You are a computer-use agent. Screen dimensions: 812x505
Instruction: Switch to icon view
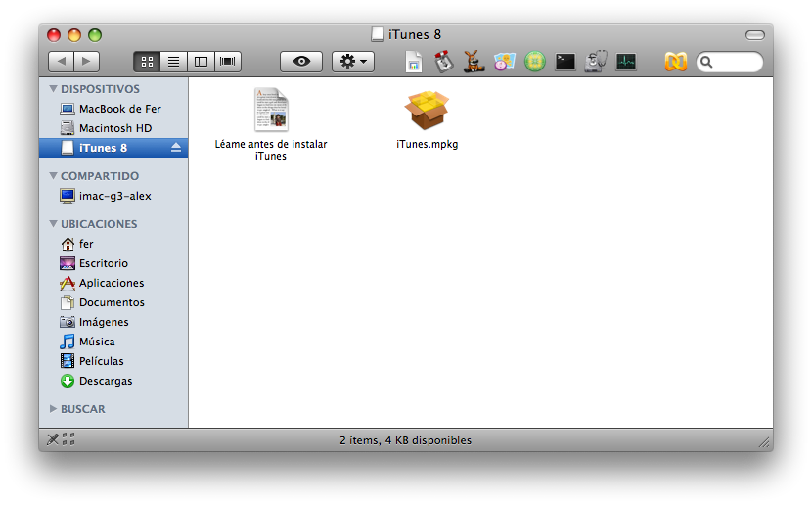point(147,62)
